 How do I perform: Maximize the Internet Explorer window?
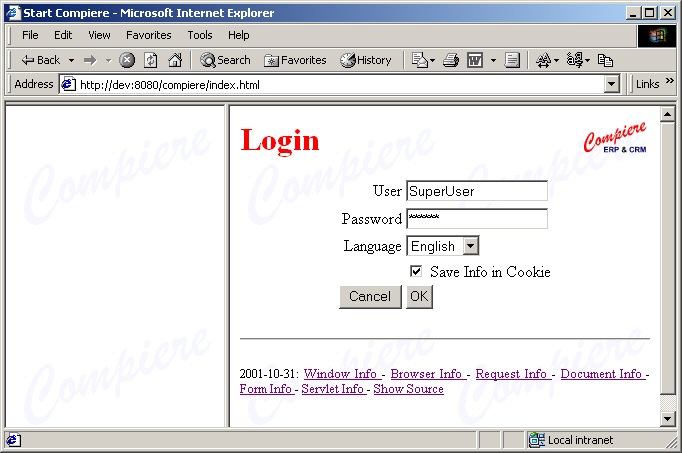tap(650, 13)
